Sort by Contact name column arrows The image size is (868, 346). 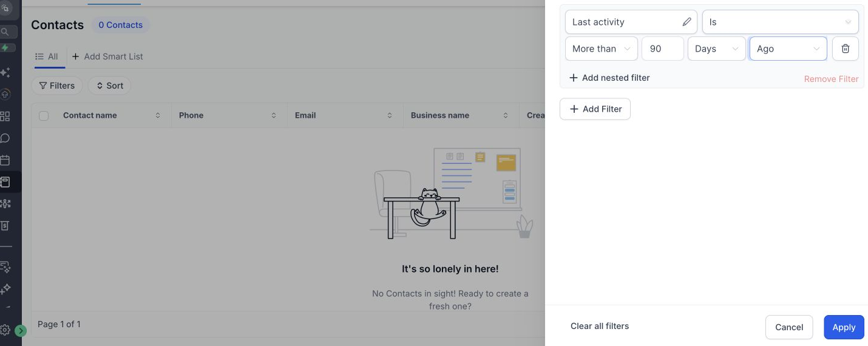coord(158,115)
